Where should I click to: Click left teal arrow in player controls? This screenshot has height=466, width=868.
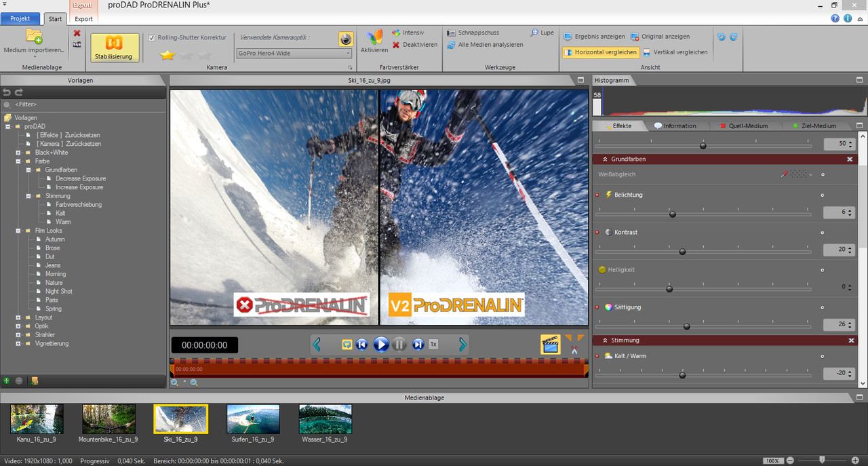point(317,345)
